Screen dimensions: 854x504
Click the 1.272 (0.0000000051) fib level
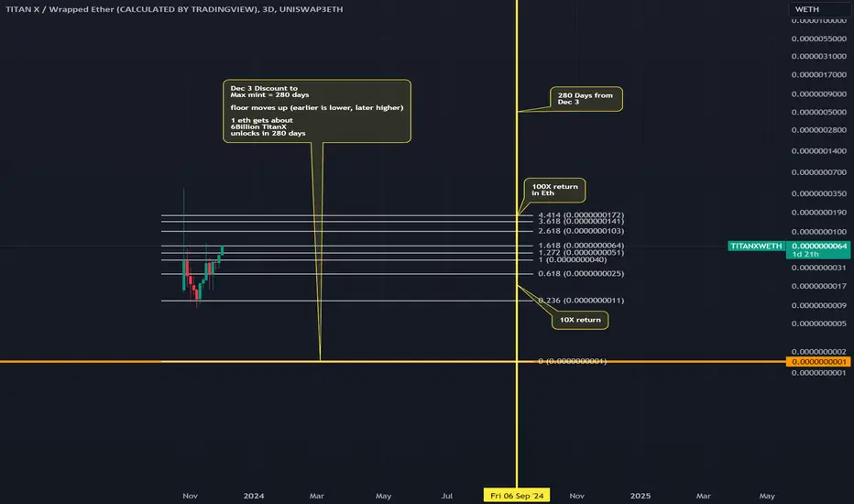(581, 253)
